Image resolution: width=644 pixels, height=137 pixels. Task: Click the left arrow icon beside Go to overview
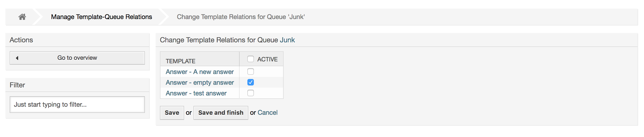coord(17,58)
